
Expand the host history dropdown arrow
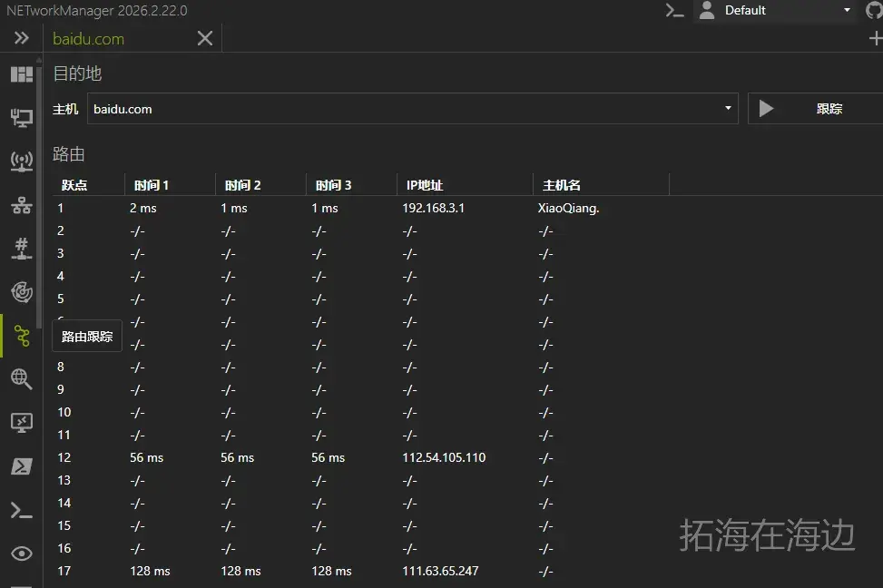click(x=728, y=108)
